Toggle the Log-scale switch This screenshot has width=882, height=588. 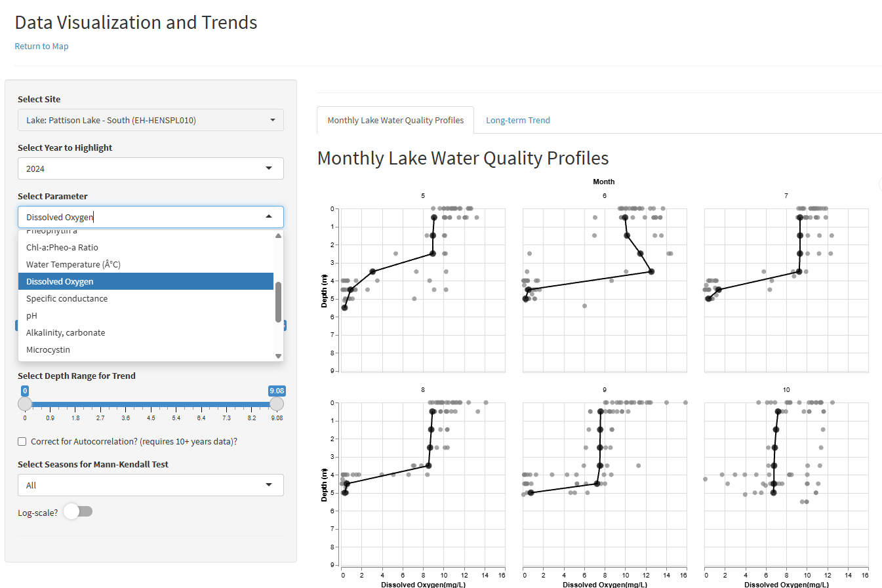pyautogui.click(x=78, y=512)
